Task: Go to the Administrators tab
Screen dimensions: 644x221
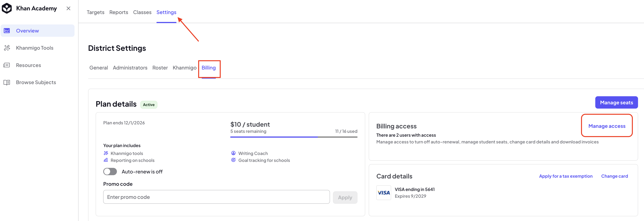Action: click(x=130, y=68)
